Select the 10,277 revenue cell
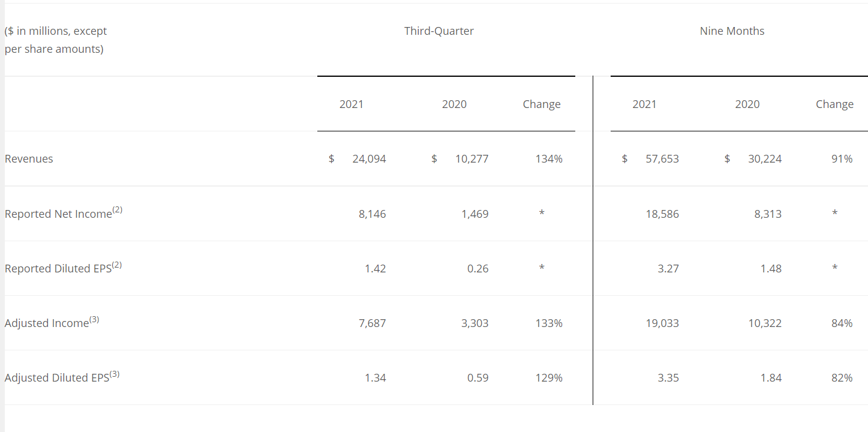868x432 pixels. click(x=471, y=159)
